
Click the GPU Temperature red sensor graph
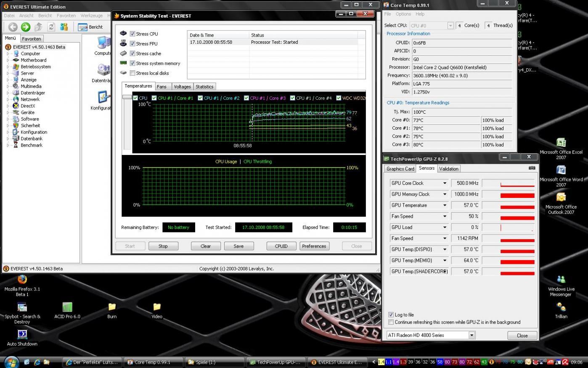509,205
